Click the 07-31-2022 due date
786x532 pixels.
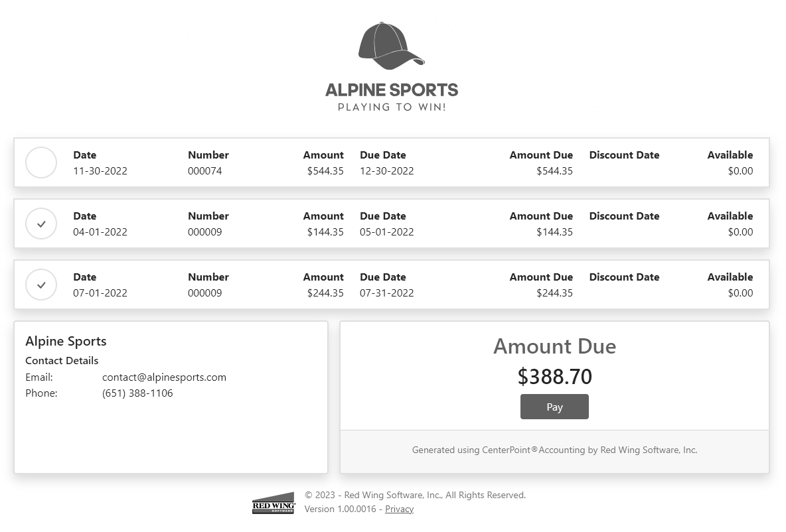click(x=386, y=293)
